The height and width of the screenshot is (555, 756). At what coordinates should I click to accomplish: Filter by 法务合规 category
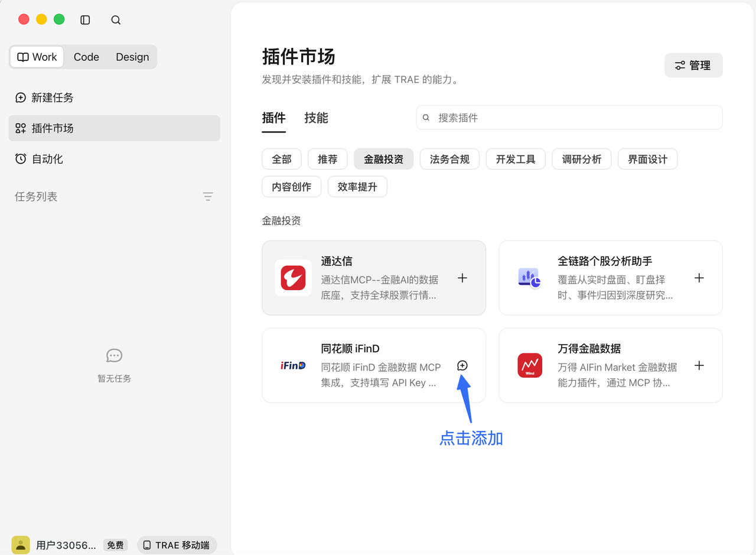[450, 159]
